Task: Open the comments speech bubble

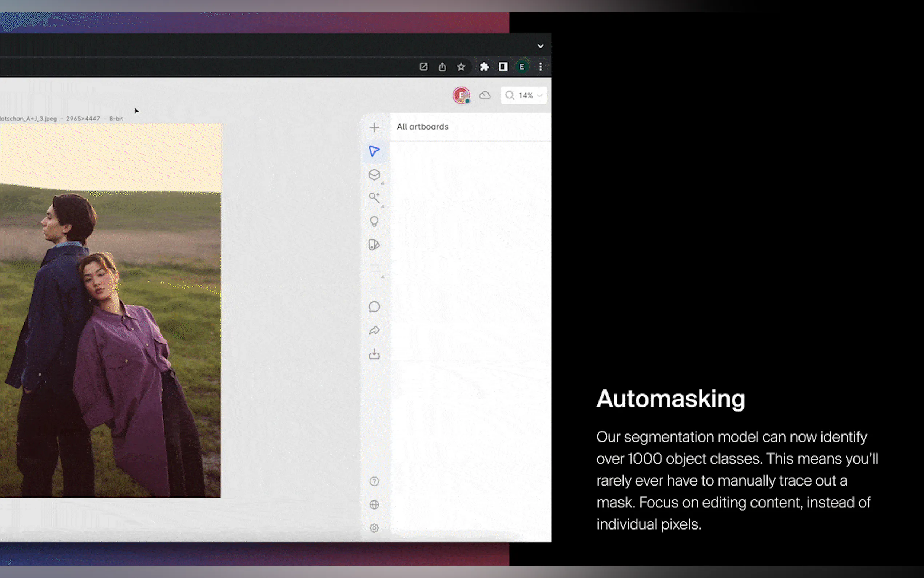Action: (374, 307)
